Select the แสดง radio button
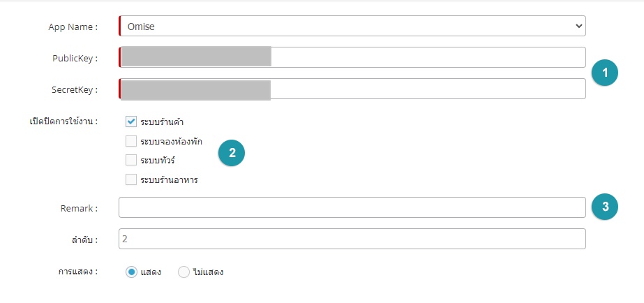644x303 pixels. tap(131, 272)
